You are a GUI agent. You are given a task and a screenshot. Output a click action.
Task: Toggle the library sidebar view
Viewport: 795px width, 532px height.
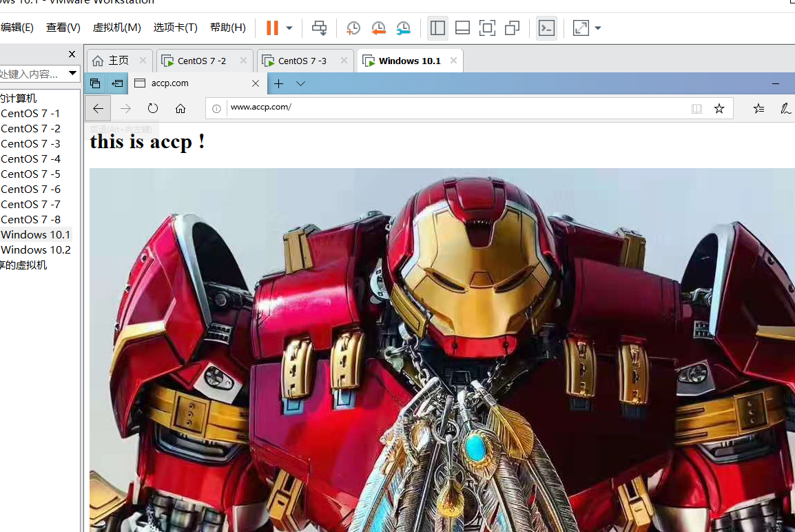point(437,28)
